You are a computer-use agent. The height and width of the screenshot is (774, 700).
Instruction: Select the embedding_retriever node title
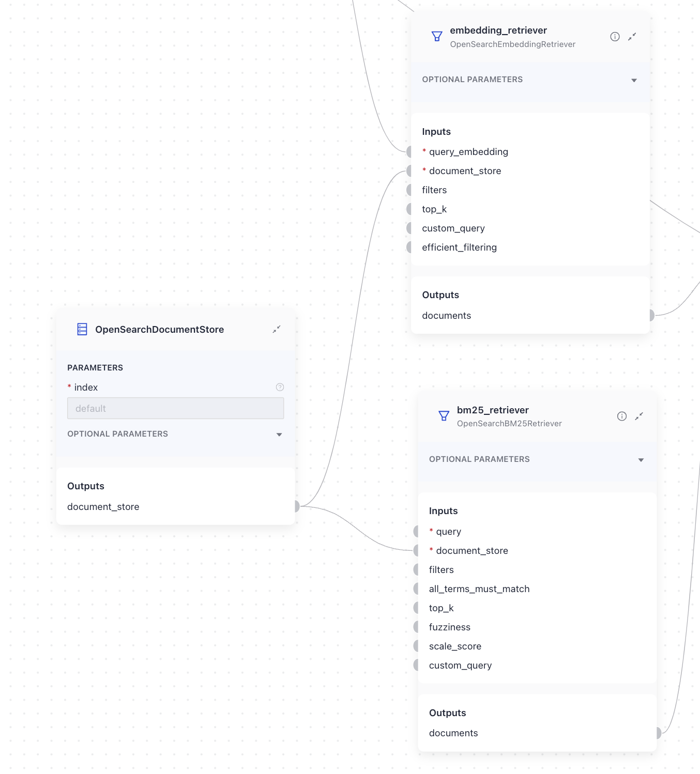point(499,30)
